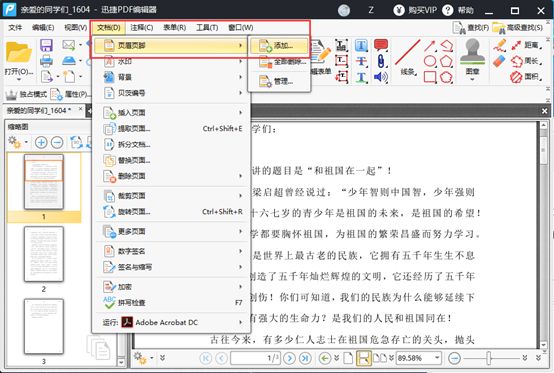Click the Help button in title bar

coord(458,10)
